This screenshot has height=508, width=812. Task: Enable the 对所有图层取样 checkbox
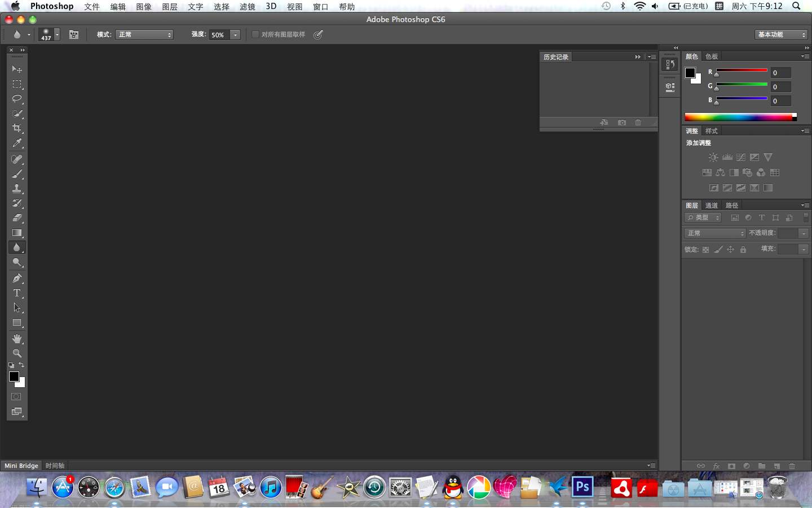pos(255,34)
